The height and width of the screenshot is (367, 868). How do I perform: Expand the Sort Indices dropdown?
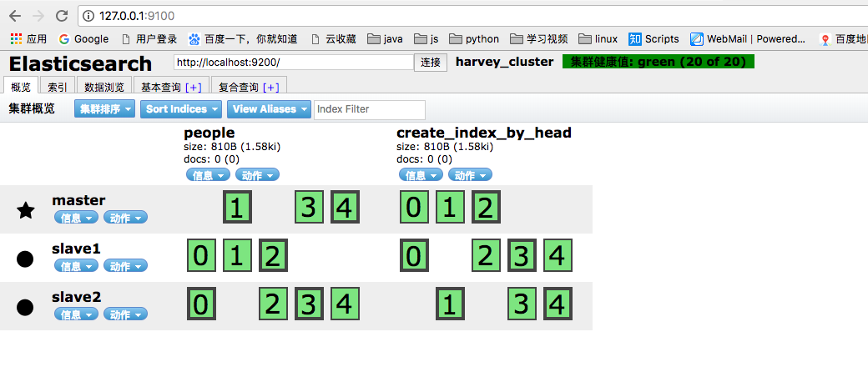(x=181, y=109)
